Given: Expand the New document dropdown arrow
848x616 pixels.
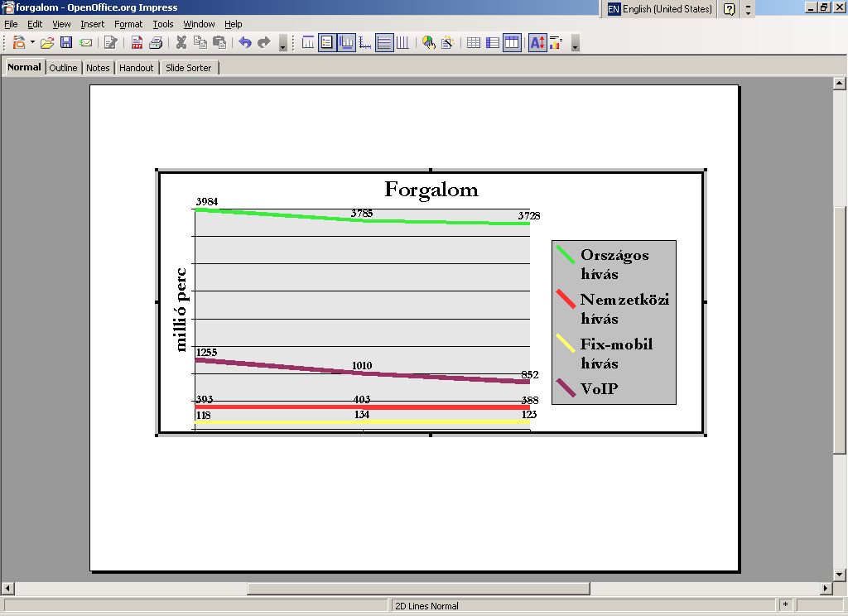Looking at the screenshot, I should pos(32,42).
